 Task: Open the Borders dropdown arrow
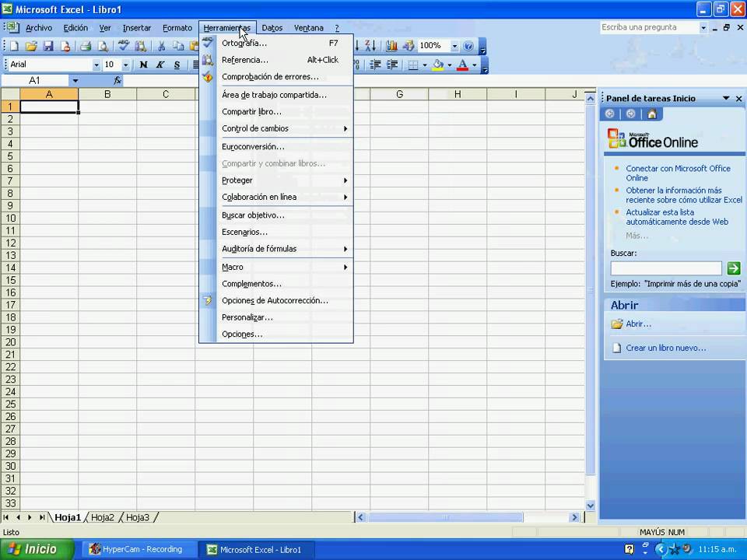point(425,65)
